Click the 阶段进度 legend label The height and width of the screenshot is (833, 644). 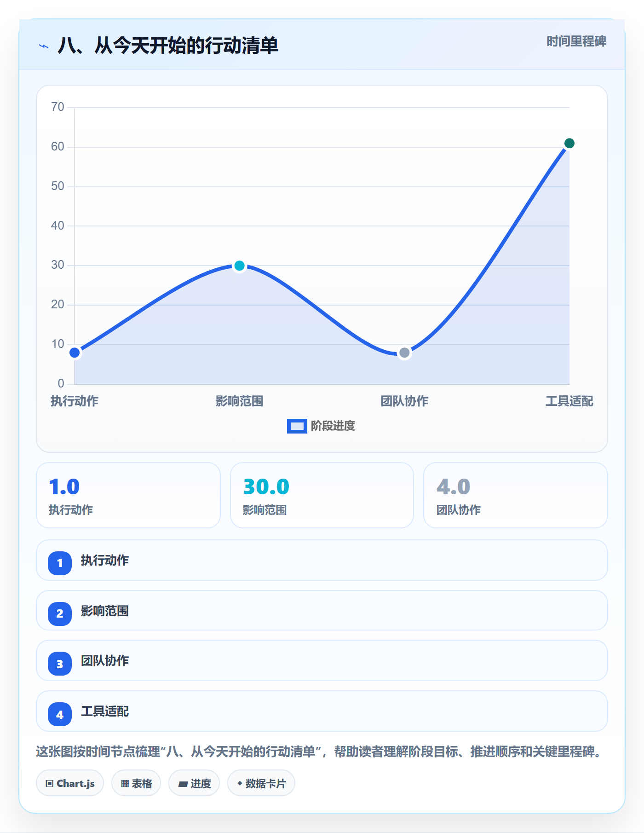click(x=333, y=426)
